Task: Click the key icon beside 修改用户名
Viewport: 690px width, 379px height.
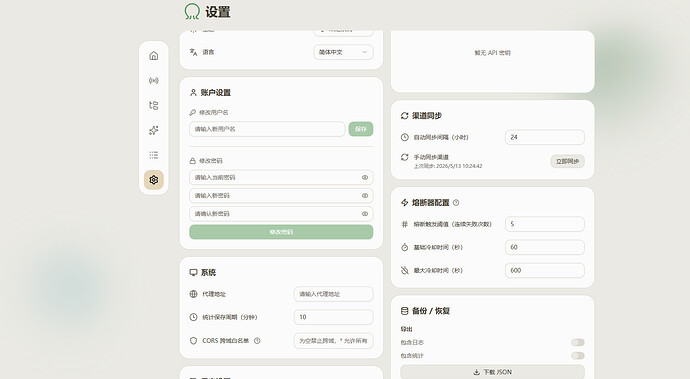Action: [192, 112]
